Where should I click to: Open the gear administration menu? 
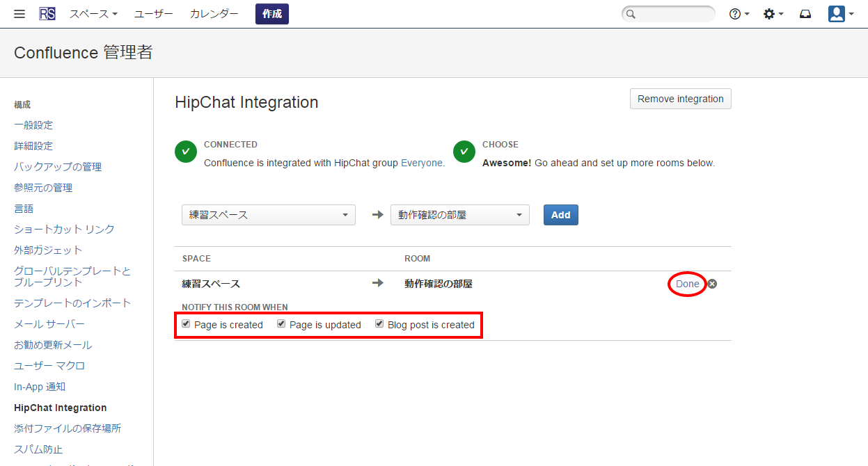point(773,14)
